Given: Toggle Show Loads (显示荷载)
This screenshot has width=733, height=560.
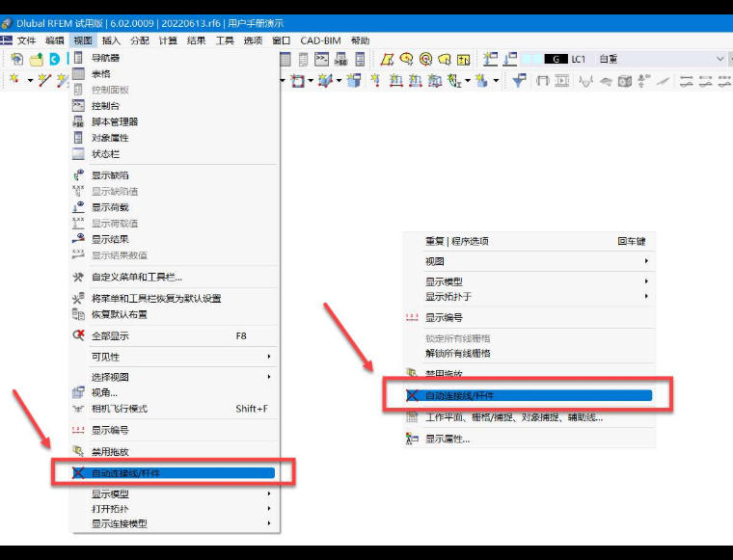Looking at the screenshot, I should point(175,207).
